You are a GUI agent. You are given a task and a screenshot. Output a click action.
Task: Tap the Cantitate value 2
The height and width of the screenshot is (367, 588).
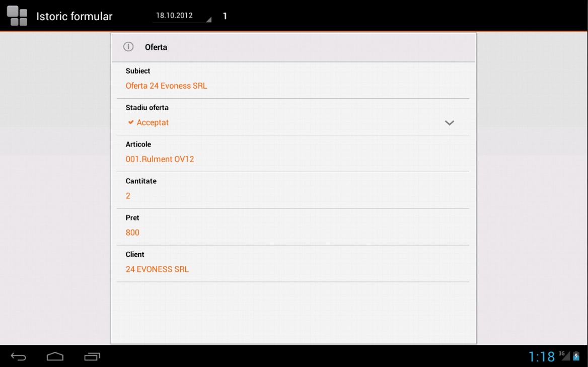tap(128, 196)
